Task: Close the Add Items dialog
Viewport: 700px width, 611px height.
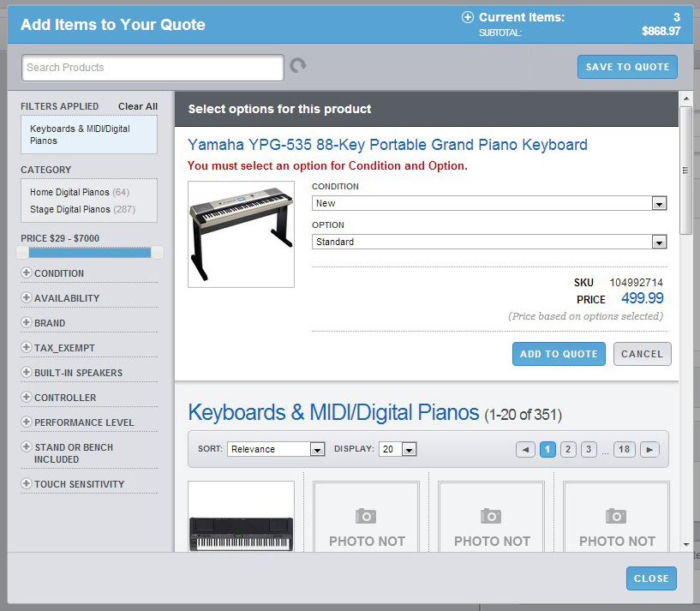Action: (651, 578)
